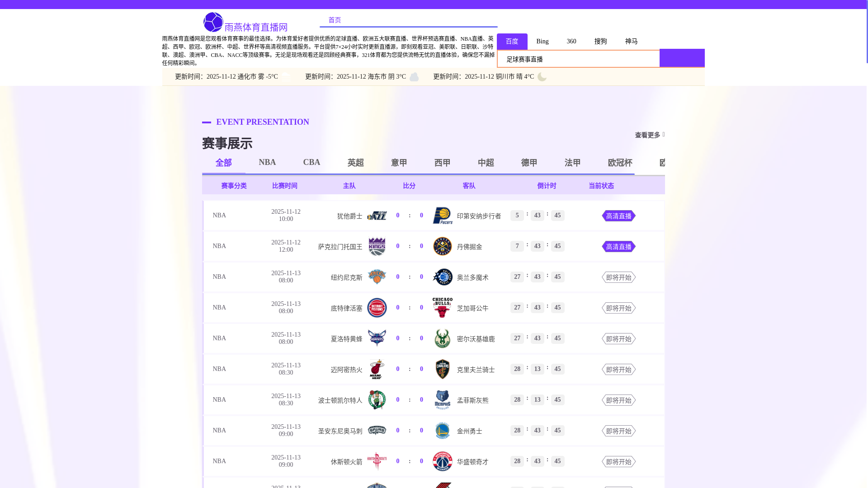Select the 百度 search engine tab

pyautogui.click(x=512, y=42)
